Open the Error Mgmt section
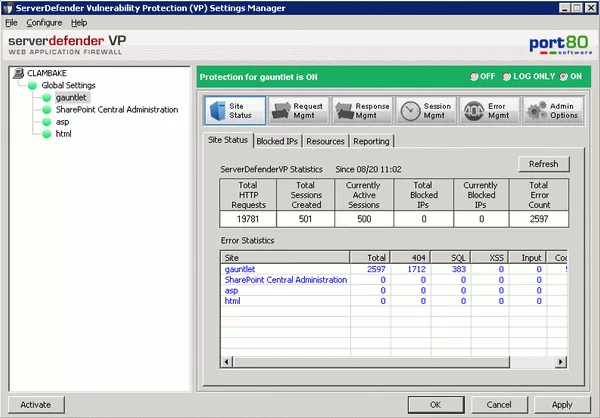 487,110
